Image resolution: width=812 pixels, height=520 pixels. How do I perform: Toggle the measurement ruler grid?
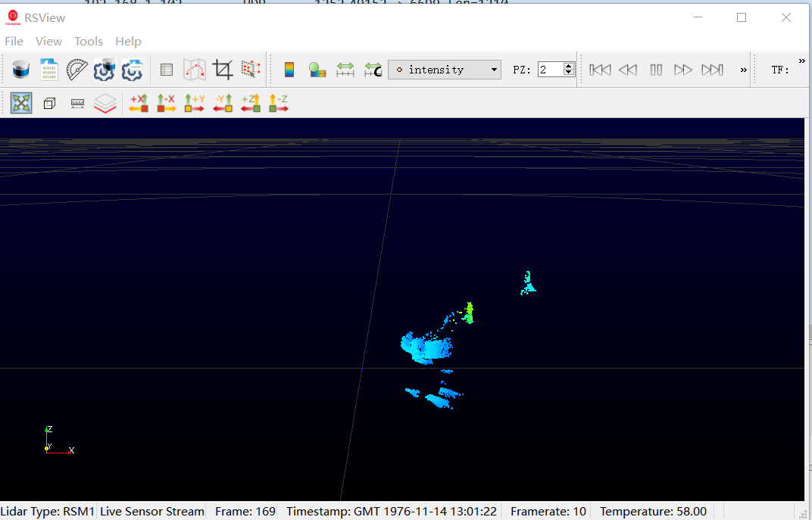click(x=78, y=104)
